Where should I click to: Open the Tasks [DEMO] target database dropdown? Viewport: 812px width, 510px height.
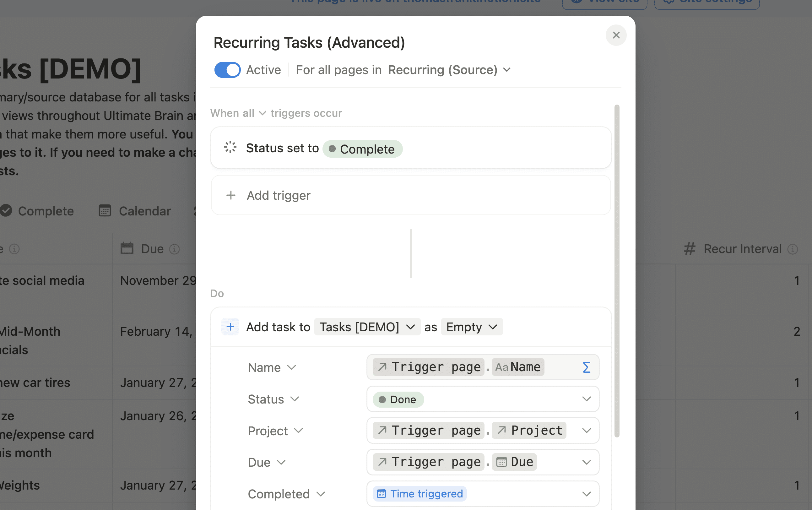pyautogui.click(x=367, y=327)
